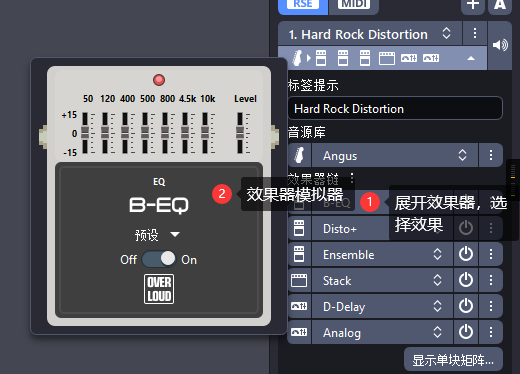The image size is (520, 374).
Task: Toggle the power button of Analog
Action: click(x=466, y=332)
